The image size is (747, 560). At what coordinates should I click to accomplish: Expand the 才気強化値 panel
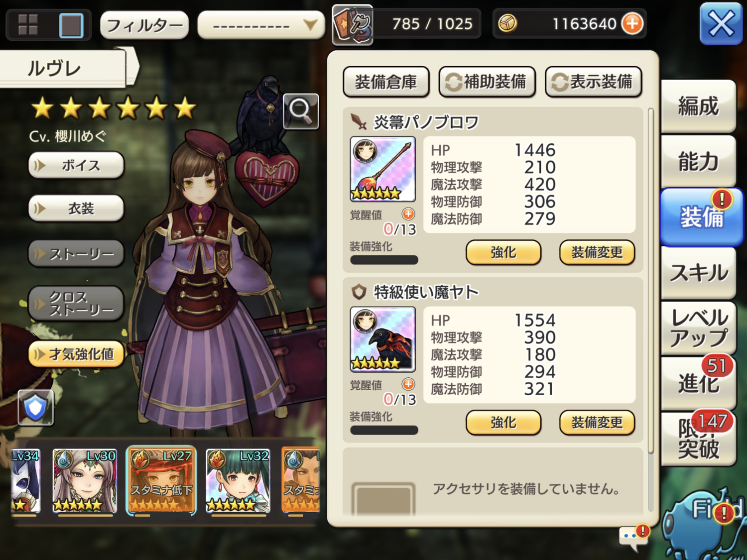pos(76,354)
